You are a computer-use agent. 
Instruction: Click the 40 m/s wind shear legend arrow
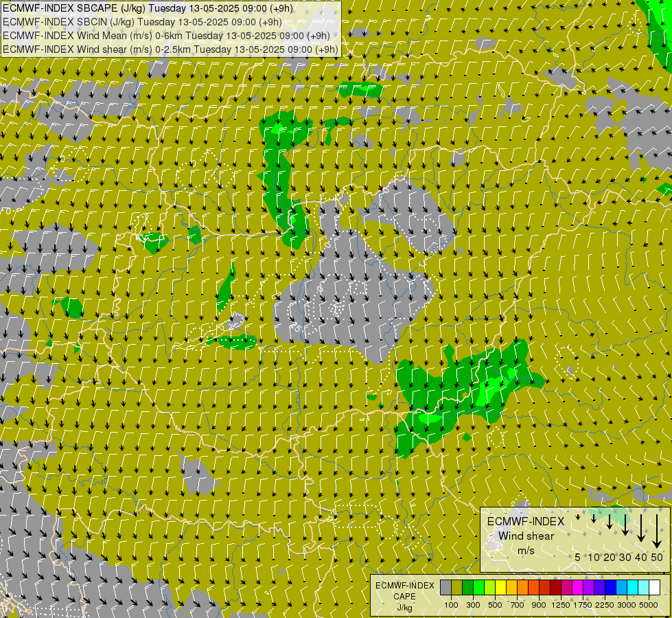pyautogui.click(x=641, y=528)
